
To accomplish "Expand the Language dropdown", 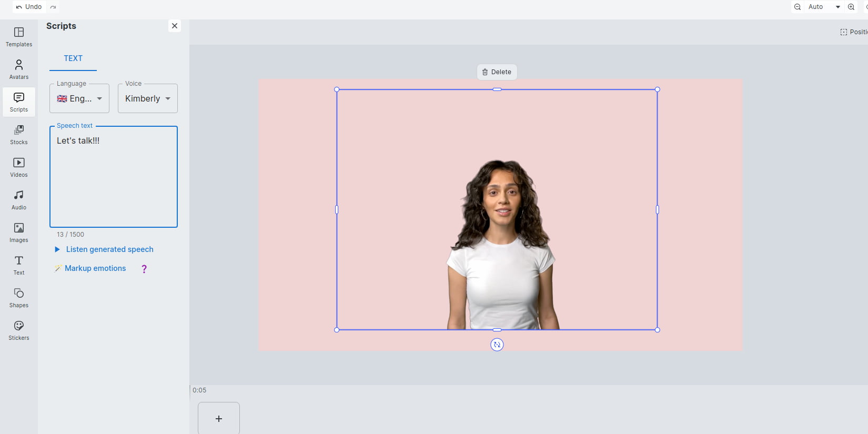I will (x=79, y=98).
